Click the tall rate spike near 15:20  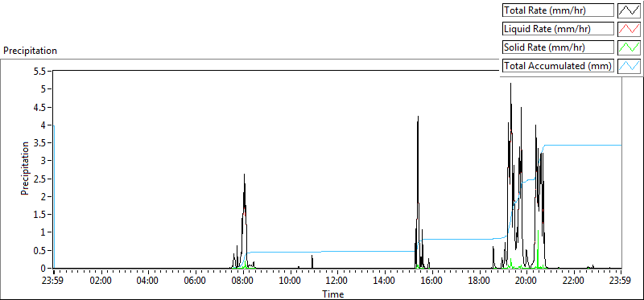click(418, 117)
